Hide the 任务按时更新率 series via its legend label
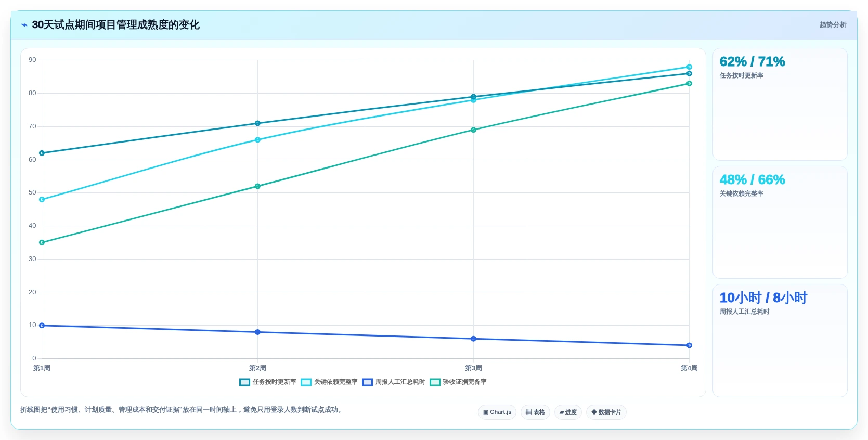Viewport: 868px width, 440px height. point(275,382)
